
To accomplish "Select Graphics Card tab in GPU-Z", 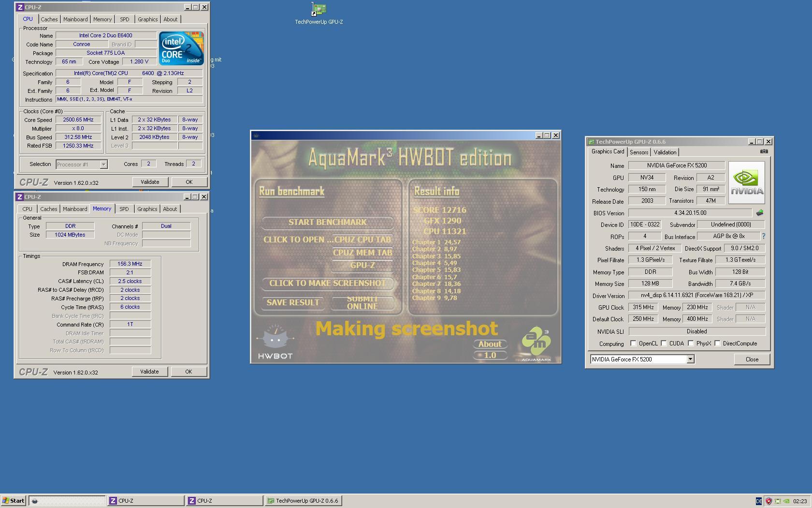I will tap(608, 151).
